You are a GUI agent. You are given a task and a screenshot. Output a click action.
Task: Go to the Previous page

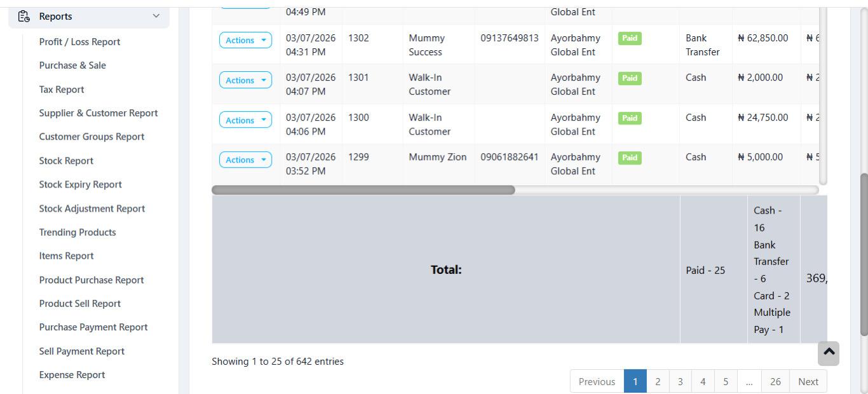pos(597,381)
